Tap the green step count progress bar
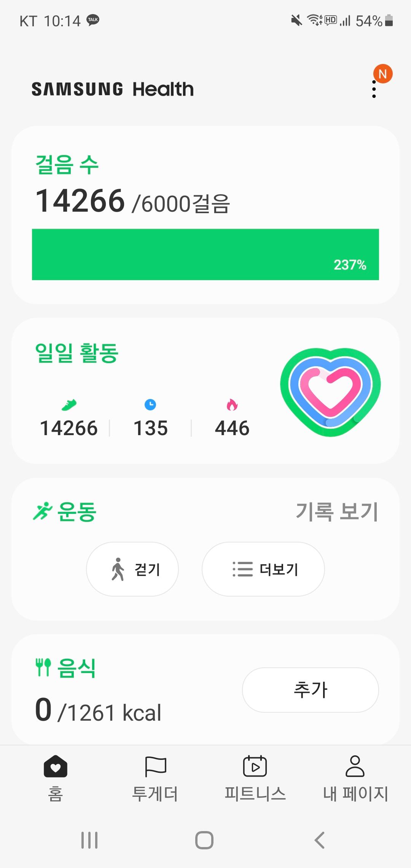This screenshot has width=411, height=868. [205, 254]
